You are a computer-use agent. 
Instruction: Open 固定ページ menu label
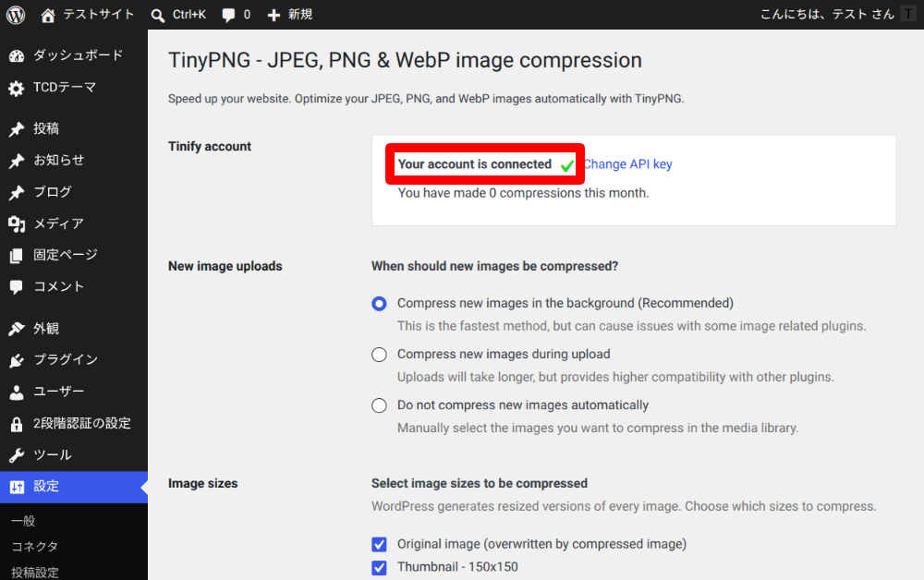66,255
